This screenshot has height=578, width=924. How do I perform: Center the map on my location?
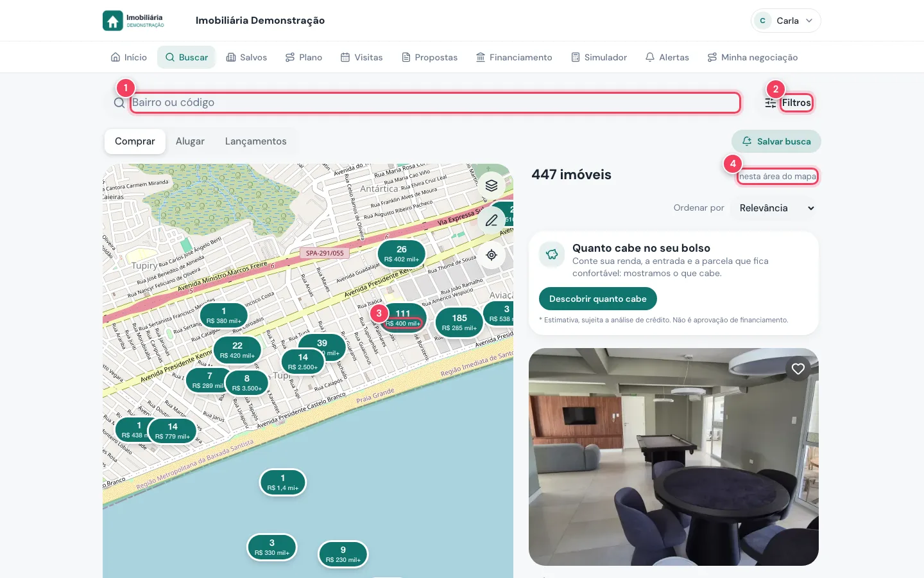492,255
